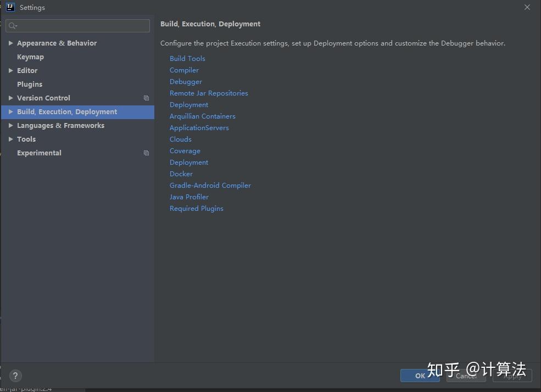Click the Experimental project-level icon

tap(146, 153)
